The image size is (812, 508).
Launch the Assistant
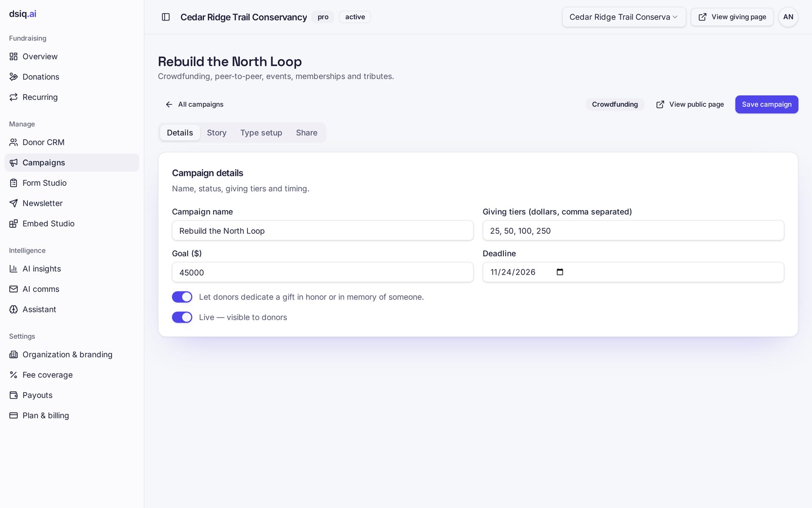click(72, 309)
